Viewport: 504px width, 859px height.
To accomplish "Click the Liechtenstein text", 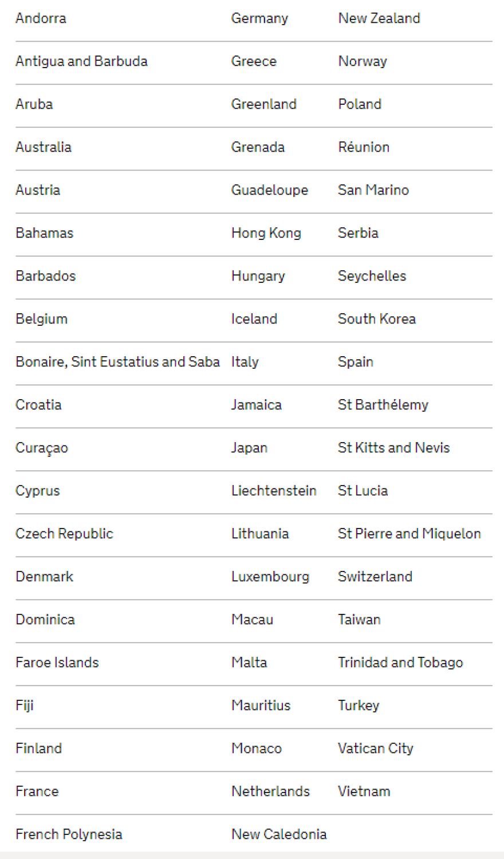I will 273,491.
